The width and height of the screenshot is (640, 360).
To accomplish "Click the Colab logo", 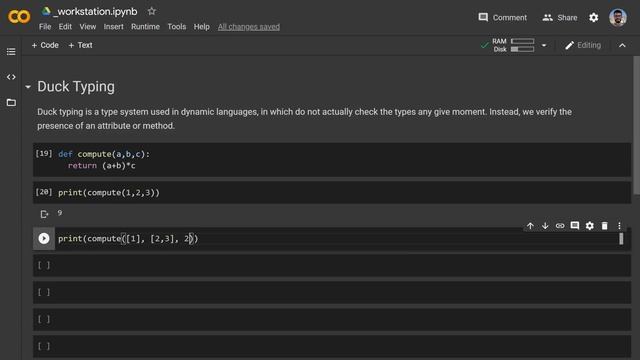I will pos(19,16).
